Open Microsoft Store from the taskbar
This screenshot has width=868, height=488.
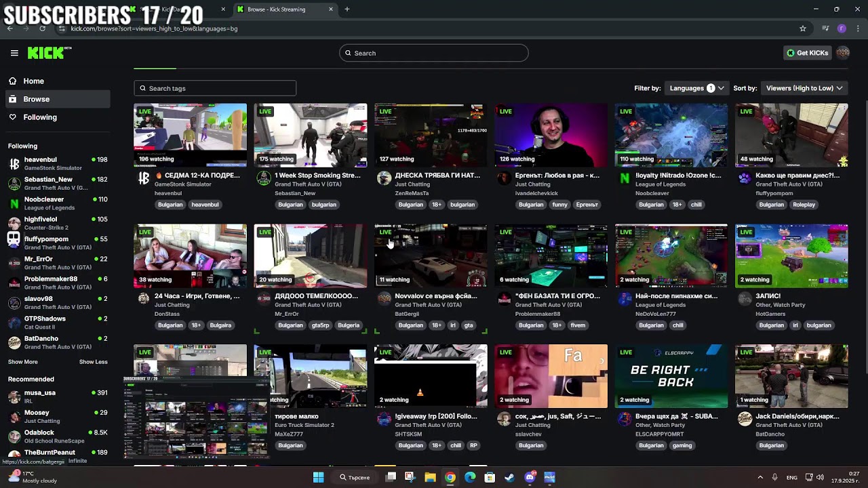tap(490, 477)
